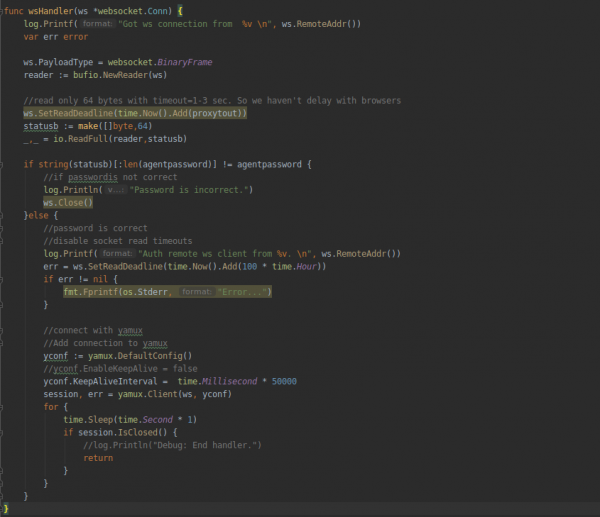
Task: Click the format hint before "Got ws connection"
Action: 97,23
